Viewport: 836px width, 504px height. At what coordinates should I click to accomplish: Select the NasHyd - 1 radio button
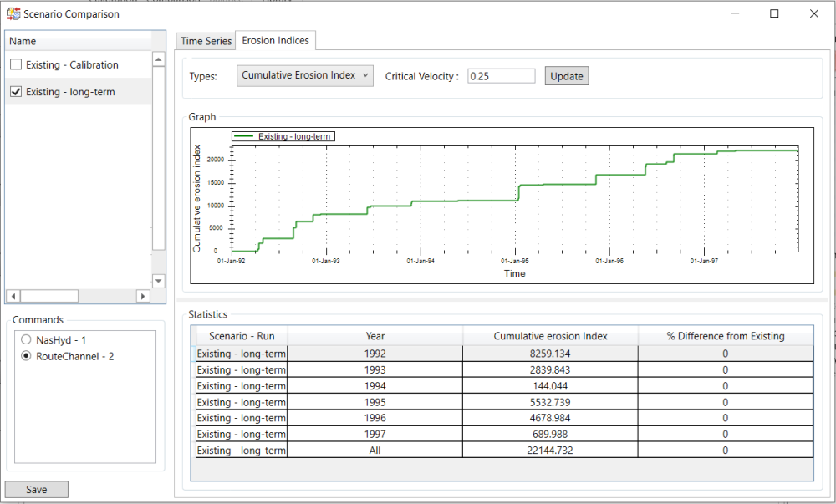(26, 339)
